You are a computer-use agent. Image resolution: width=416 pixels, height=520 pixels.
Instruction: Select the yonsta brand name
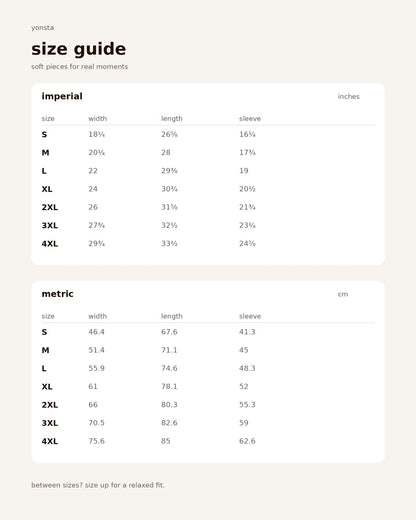coord(43,28)
